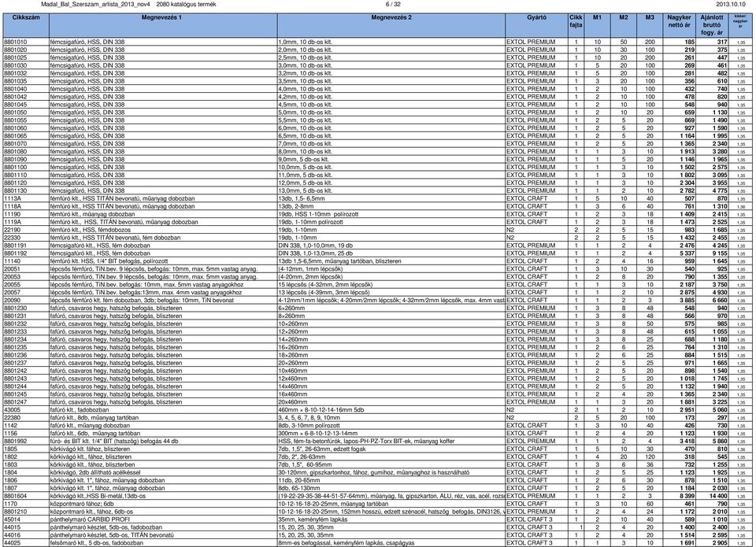Select article number 8801992
Viewport: 756px width, 547px height.
16,442
